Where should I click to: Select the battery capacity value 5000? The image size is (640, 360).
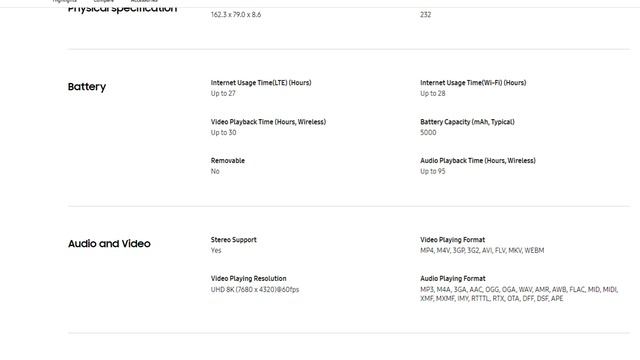coord(428,133)
